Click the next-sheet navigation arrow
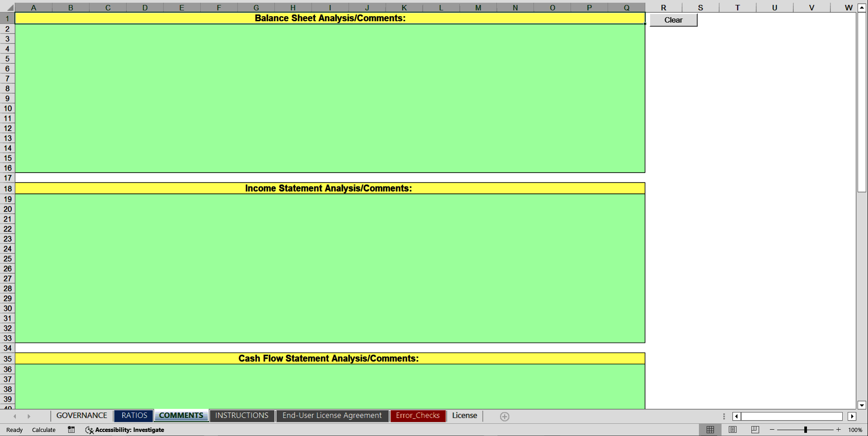 [29, 416]
